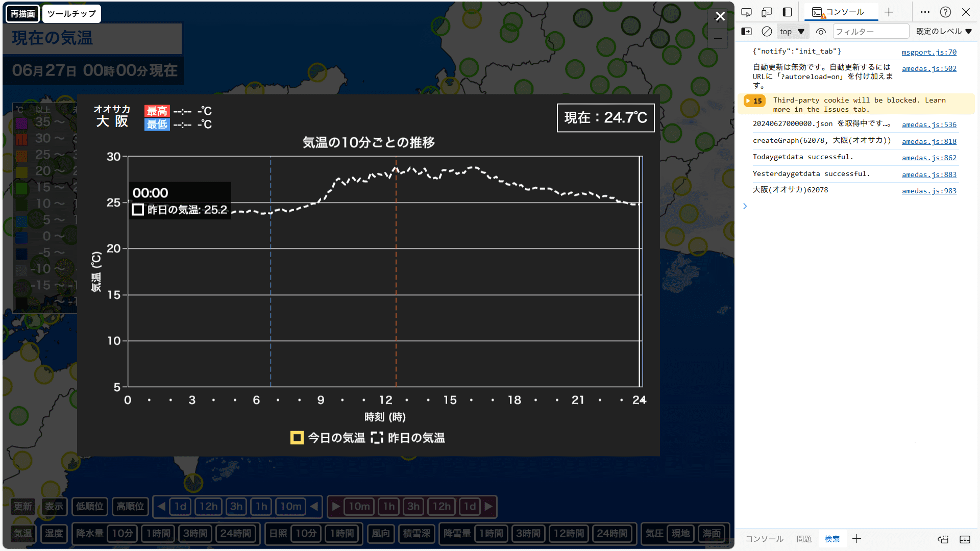
Task: Click the inspect element picker icon
Action: (x=746, y=12)
